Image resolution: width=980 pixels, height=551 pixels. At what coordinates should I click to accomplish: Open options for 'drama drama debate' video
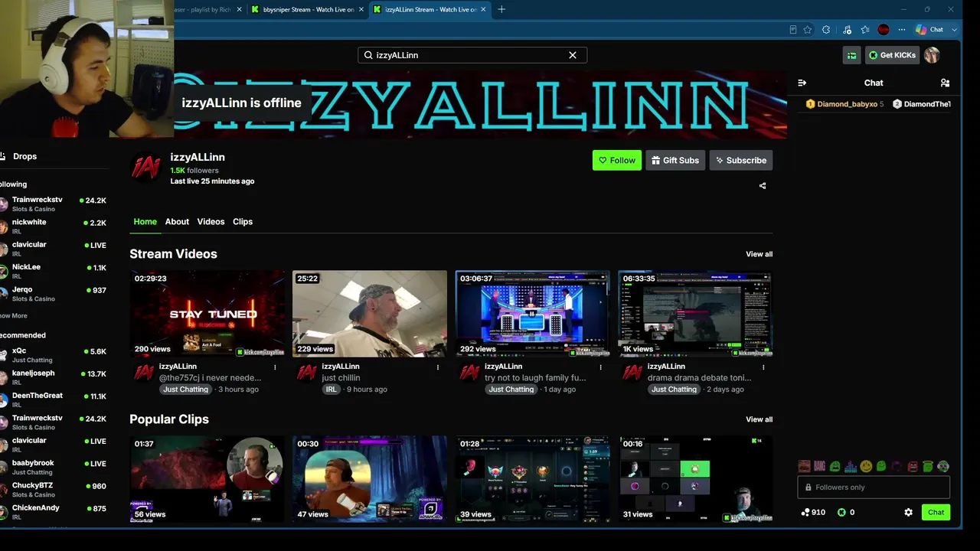763,367
